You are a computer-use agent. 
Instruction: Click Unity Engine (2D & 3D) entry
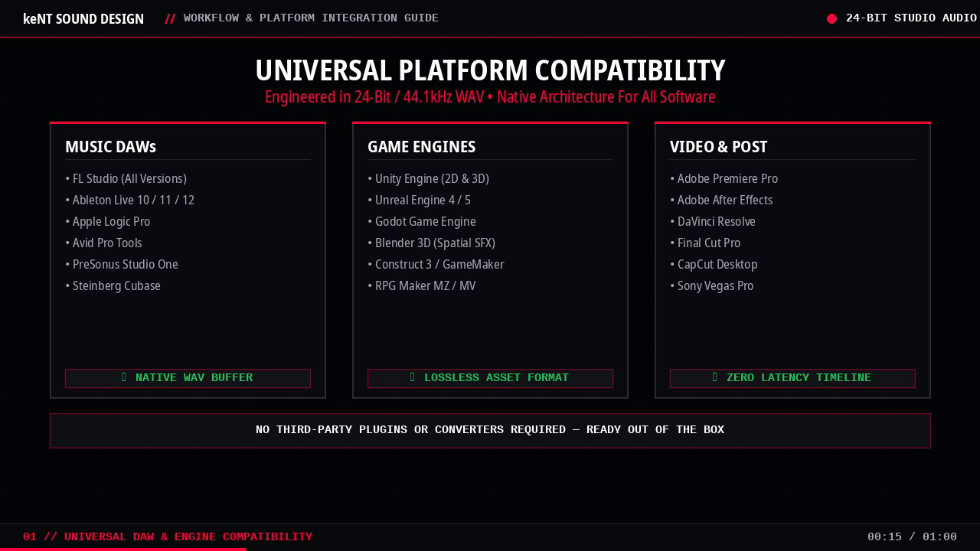429,179
